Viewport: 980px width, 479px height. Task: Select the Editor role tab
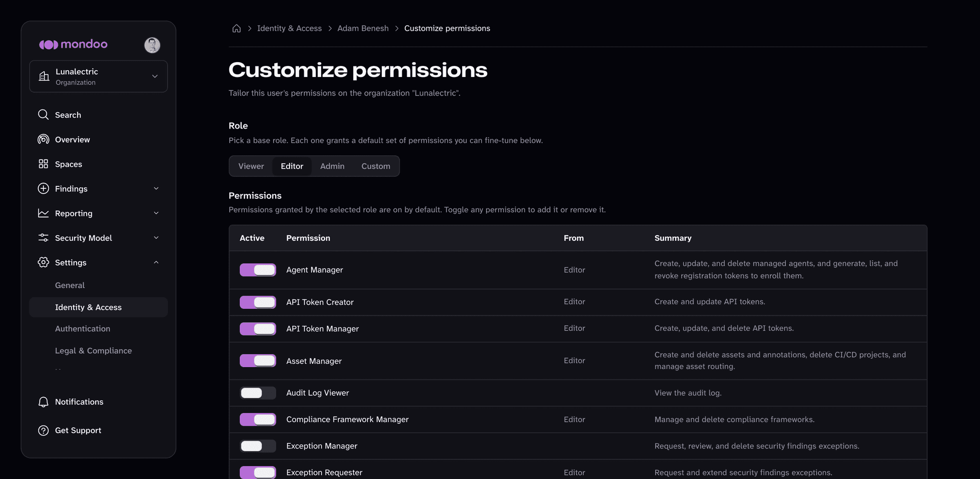point(292,166)
